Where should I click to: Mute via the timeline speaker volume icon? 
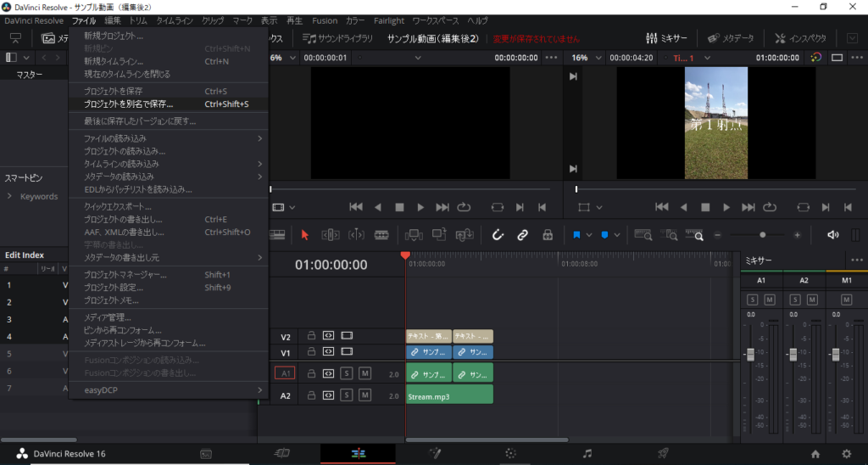[832, 235]
